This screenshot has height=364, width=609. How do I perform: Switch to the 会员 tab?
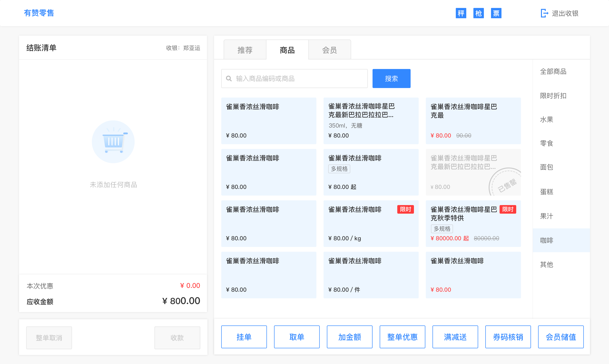[329, 50]
